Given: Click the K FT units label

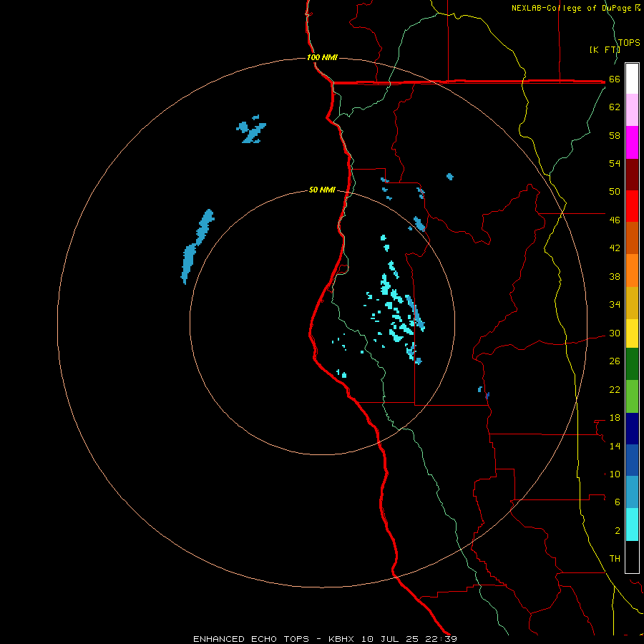Looking at the screenshot, I should point(604,49).
